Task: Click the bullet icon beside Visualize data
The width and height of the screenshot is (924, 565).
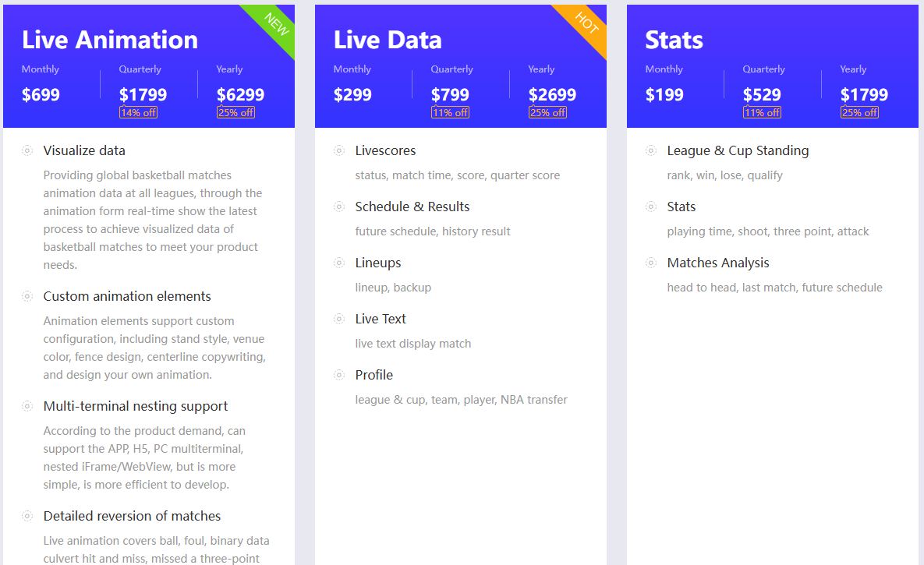Action: (x=27, y=150)
